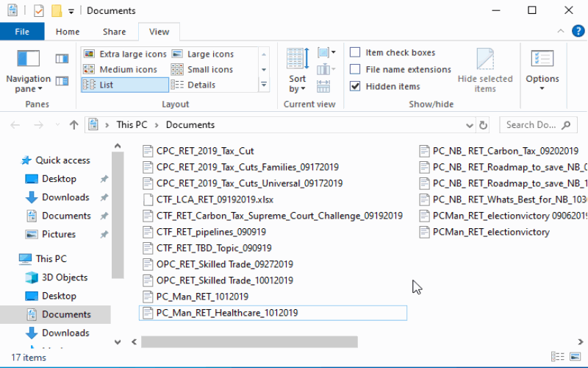Select the View ribbon tab
The image size is (588, 368).
coord(159,32)
